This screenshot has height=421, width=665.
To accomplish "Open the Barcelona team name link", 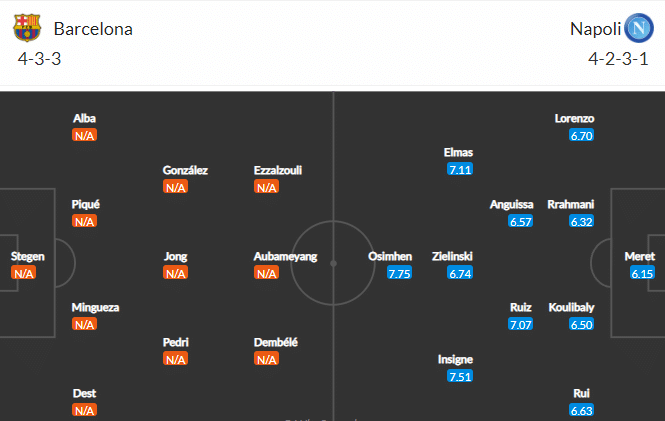I will (93, 29).
